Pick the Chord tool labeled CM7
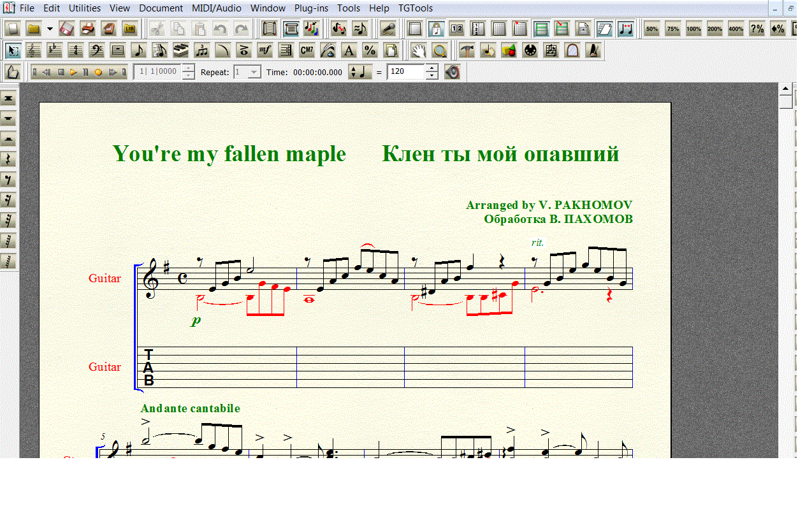 307,50
